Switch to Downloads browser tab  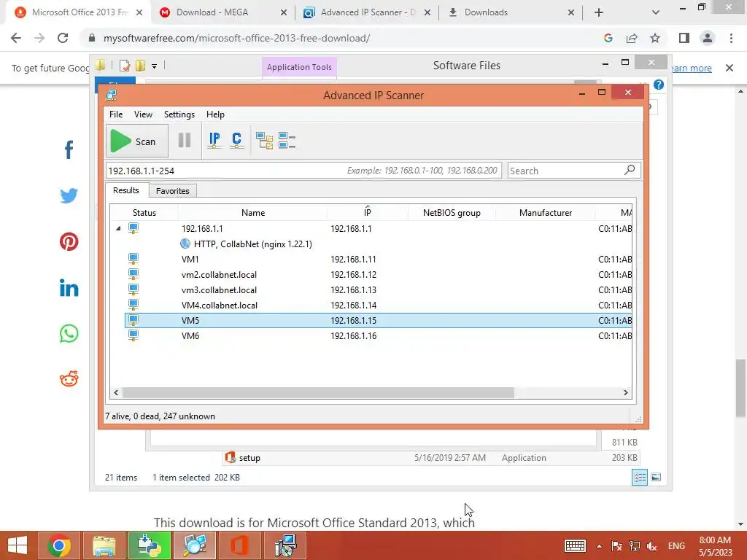511,12
